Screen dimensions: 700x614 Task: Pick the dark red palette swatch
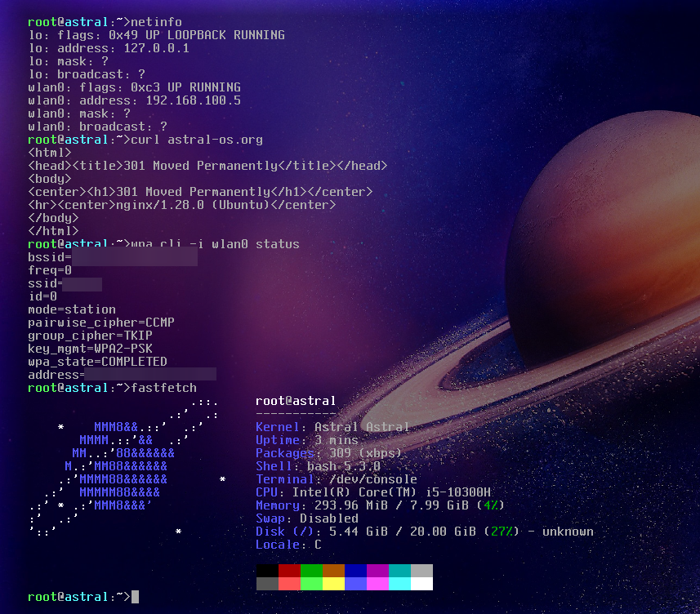289,571
